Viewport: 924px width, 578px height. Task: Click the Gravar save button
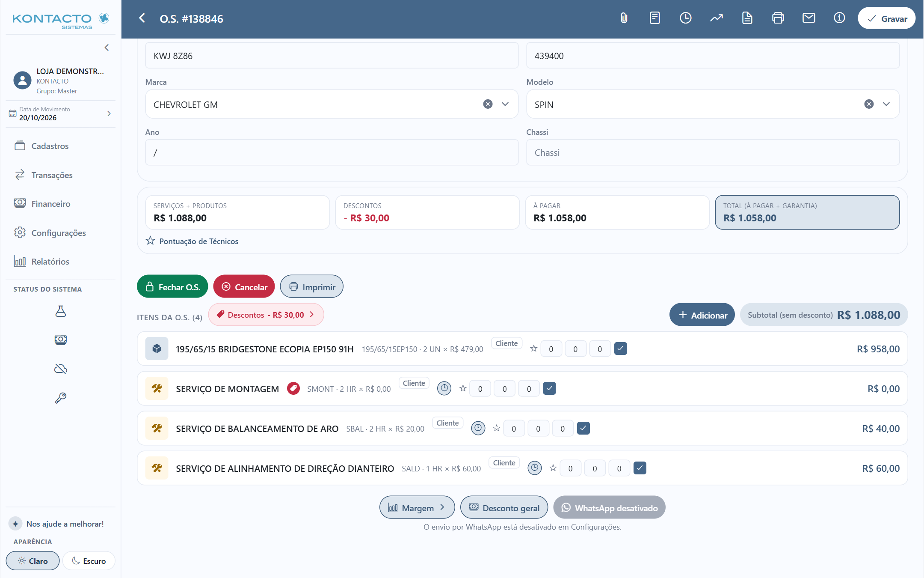(886, 18)
